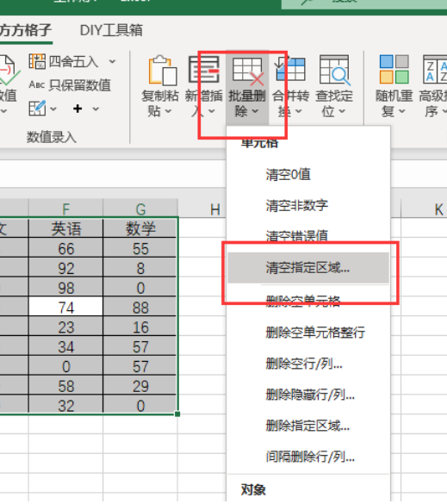Choose 删除空单元格整行 menu item
447x504 pixels.
coord(308,332)
